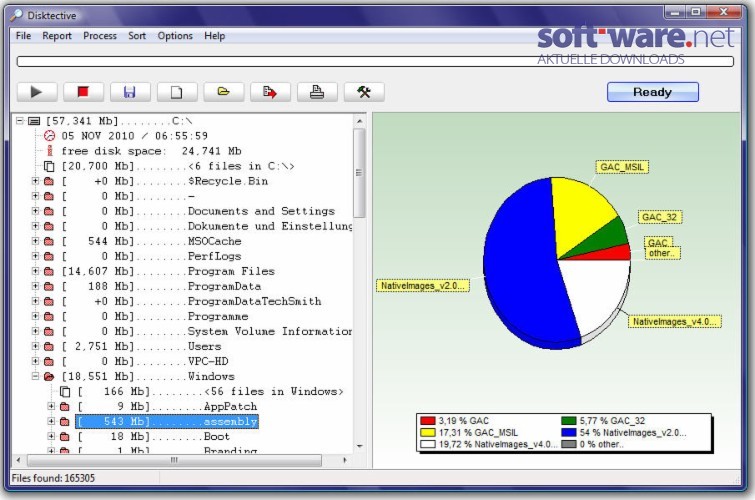Click the drive icon of the C:\ root
755x500 pixels.
click(34, 121)
